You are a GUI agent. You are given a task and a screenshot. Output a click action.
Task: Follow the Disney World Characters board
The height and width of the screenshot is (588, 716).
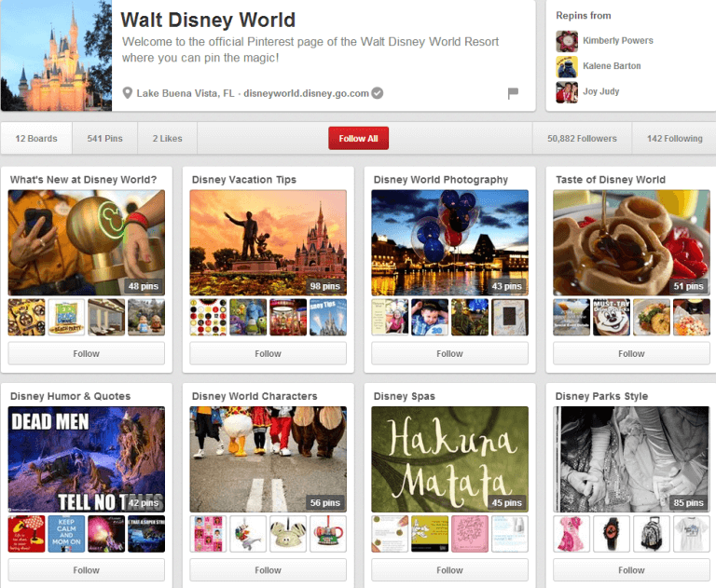coord(268,569)
